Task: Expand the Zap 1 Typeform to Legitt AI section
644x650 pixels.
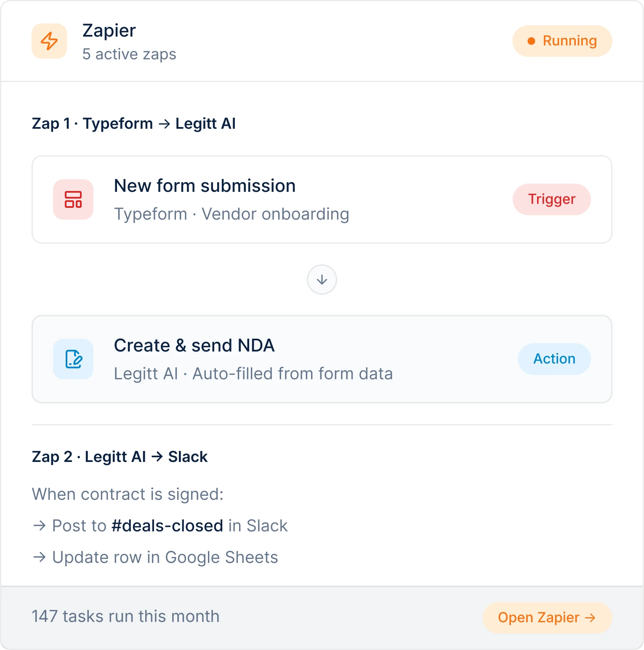Action: [x=134, y=123]
